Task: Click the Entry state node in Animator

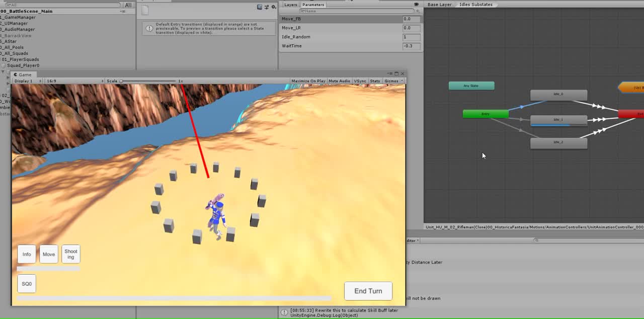Action: point(486,114)
